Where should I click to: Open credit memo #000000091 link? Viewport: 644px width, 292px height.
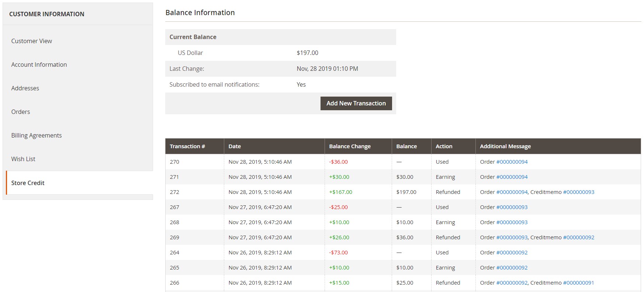pyautogui.click(x=579, y=283)
